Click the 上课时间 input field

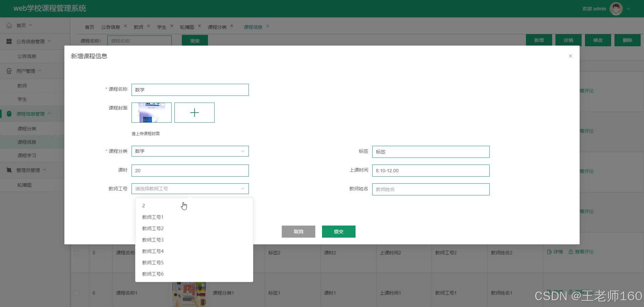click(431, 171)
